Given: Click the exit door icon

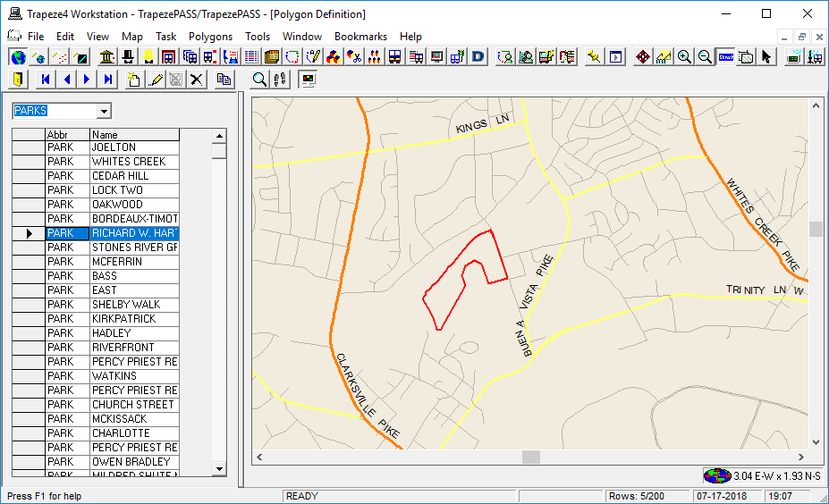Looking at the screenshot, I should (19, 80).
